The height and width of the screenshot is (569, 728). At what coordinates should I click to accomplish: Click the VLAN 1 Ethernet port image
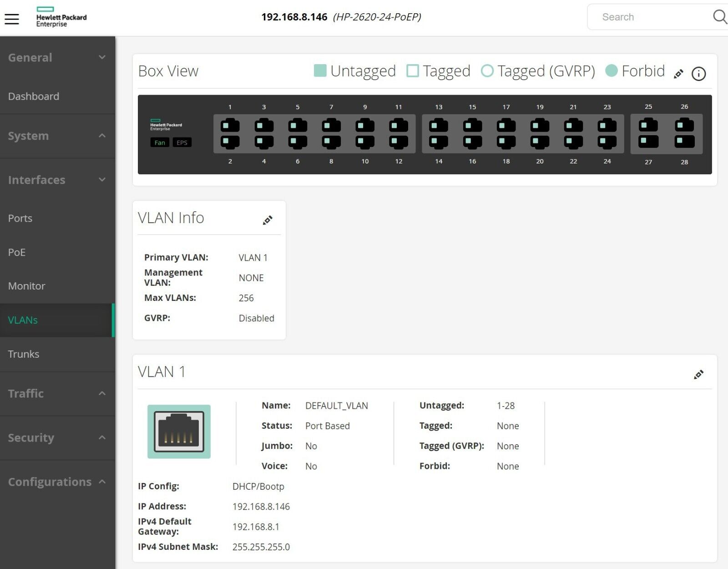pyautogui.click(x=179, y=432)
